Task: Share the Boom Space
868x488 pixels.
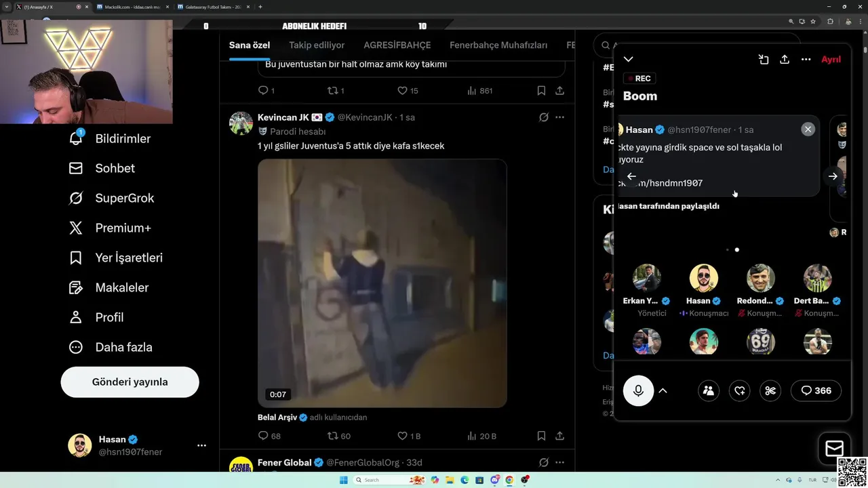Action: [x=785, y=60]
